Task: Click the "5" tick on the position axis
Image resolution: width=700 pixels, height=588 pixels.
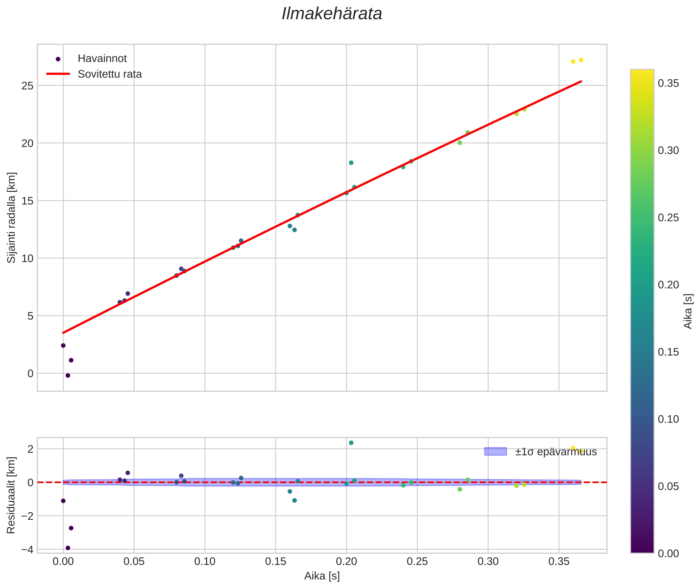Action: click(30, 316)
